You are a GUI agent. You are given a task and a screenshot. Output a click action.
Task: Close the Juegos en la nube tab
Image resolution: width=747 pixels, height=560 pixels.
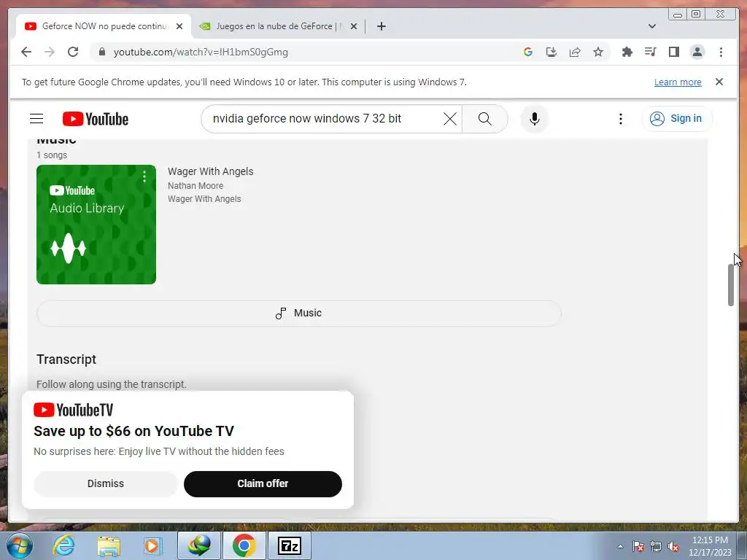click(x=354, y=26)
